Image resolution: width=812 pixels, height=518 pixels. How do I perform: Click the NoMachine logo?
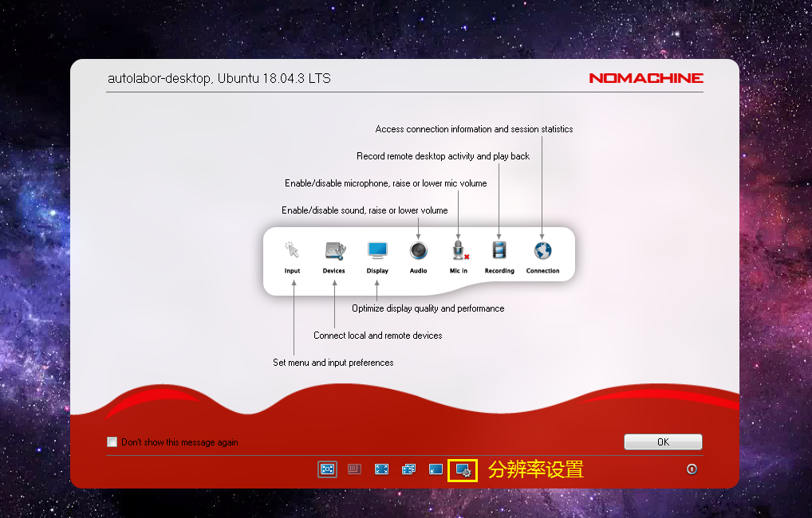[x=646, y=78]
